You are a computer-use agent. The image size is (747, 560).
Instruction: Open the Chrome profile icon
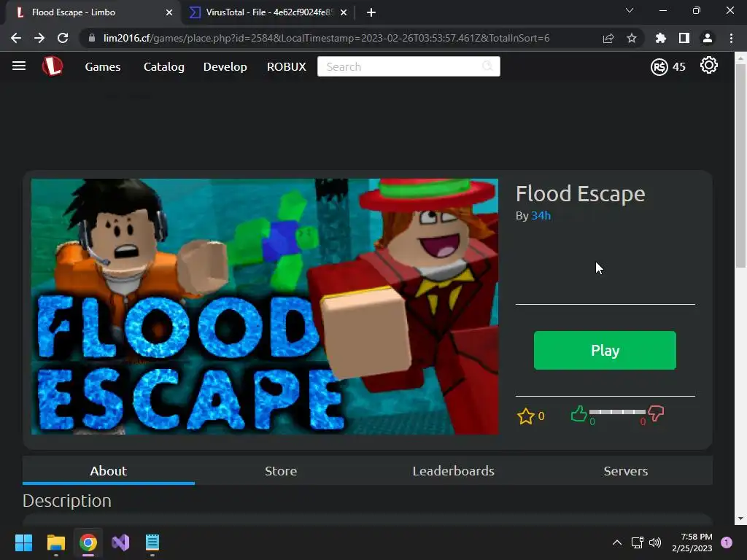708,38
